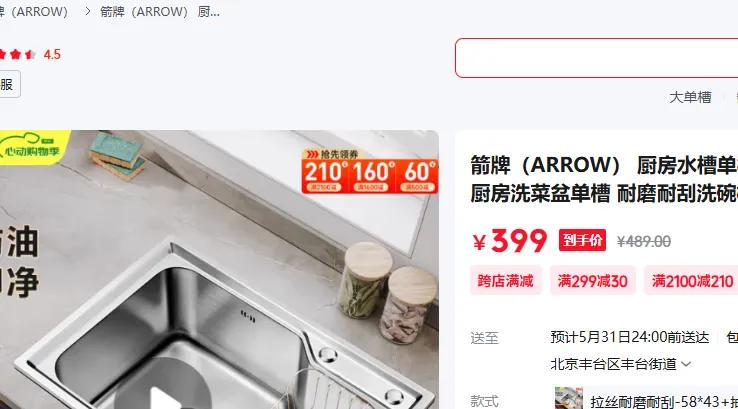Click the 到手价 price tag badge

pos(582,241)
